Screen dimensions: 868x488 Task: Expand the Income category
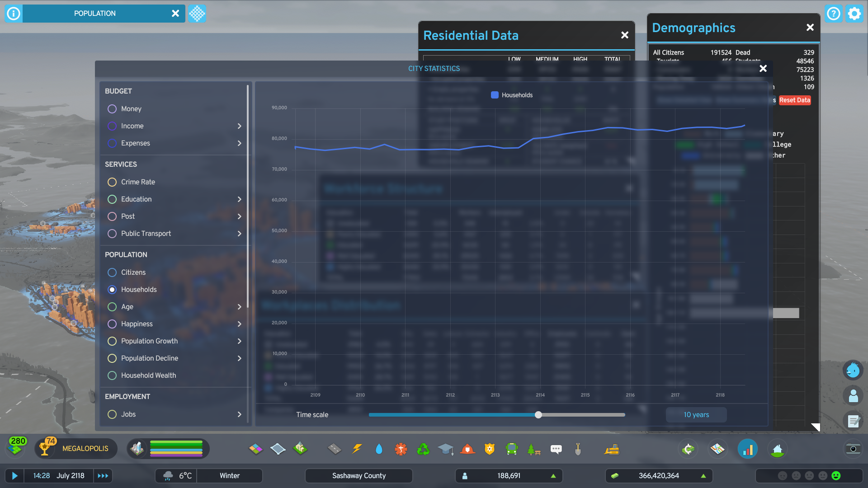tap(240, 126)
